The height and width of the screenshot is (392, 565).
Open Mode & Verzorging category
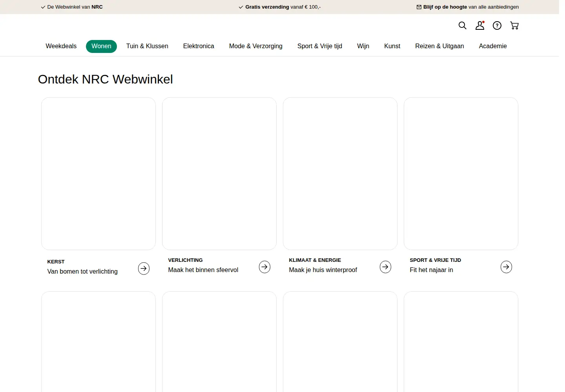point(256,46)
